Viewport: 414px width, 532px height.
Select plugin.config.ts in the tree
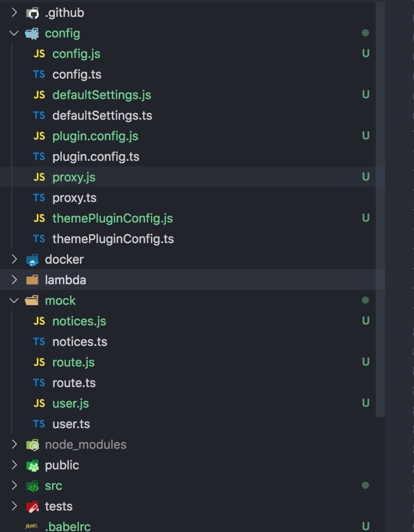coord(96,157)
